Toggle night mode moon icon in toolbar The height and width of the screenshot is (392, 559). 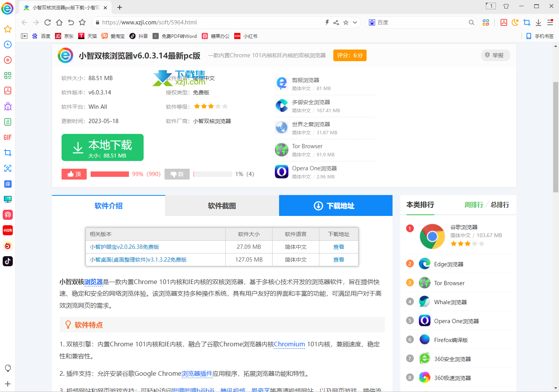coord(515,22)
